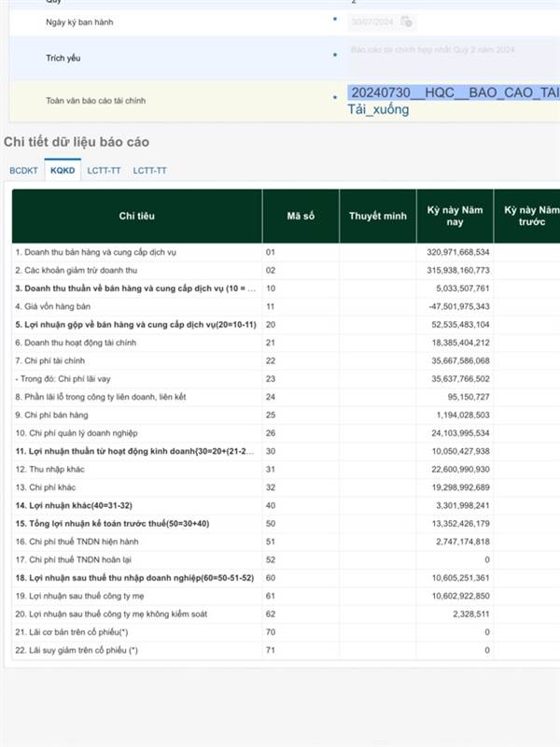
Task: Select row 13. Chi phí khác
Action: (286, 487)
